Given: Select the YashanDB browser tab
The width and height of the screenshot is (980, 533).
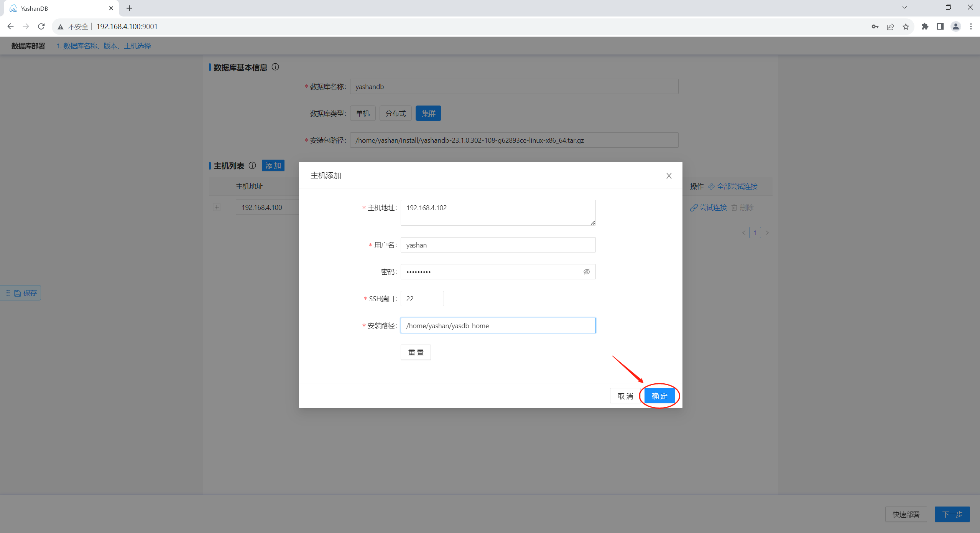Looking at the screenshot, I should (x=61, y=8).
